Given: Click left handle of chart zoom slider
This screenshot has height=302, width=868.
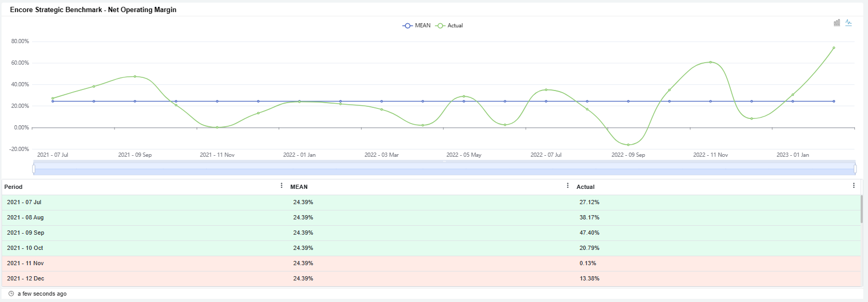Looking at the screenshot, I should (34, 168).
